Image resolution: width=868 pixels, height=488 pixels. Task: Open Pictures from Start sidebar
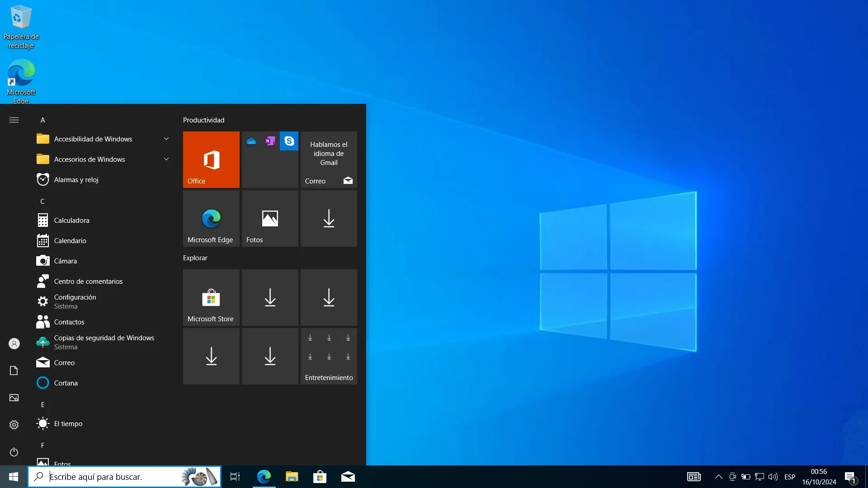coord(14,398)
